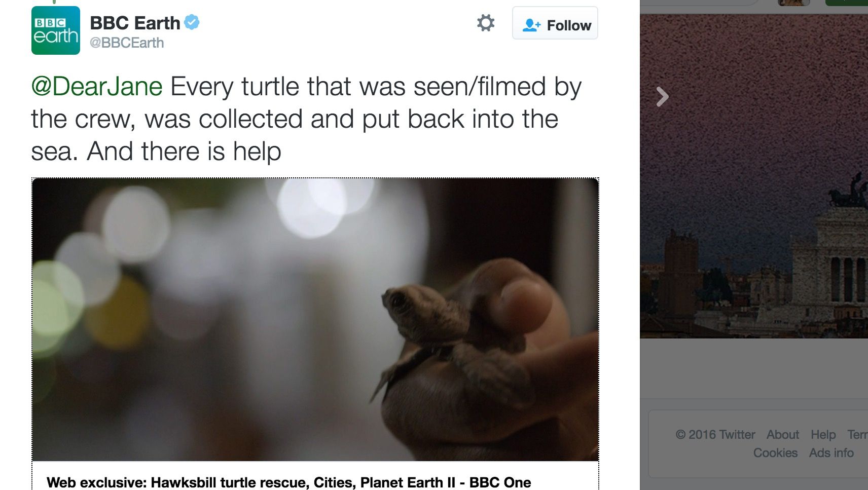The width and height of the screenshot is (868, 490).
Task: Open the @DearJane mention link
Action: 97,86
